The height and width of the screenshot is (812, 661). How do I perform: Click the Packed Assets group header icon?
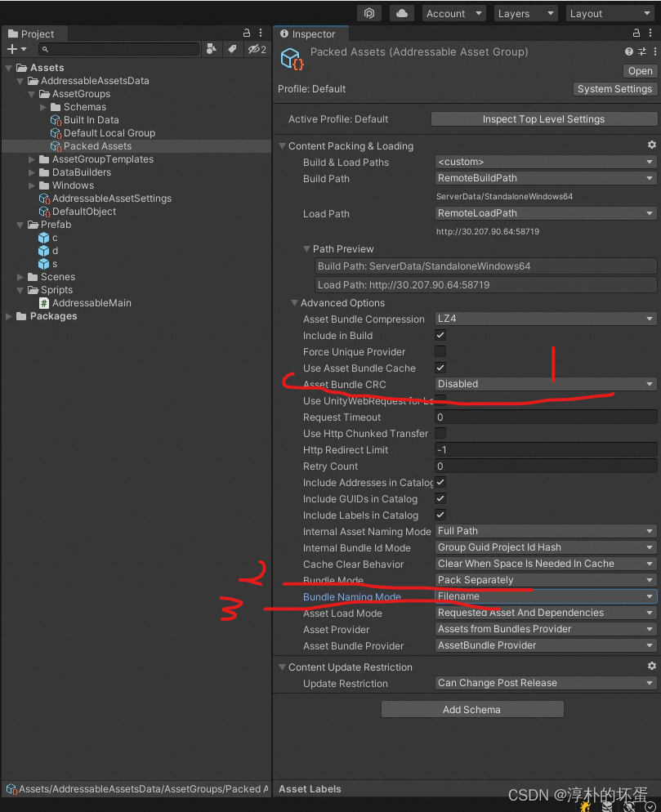coord(293,59)
